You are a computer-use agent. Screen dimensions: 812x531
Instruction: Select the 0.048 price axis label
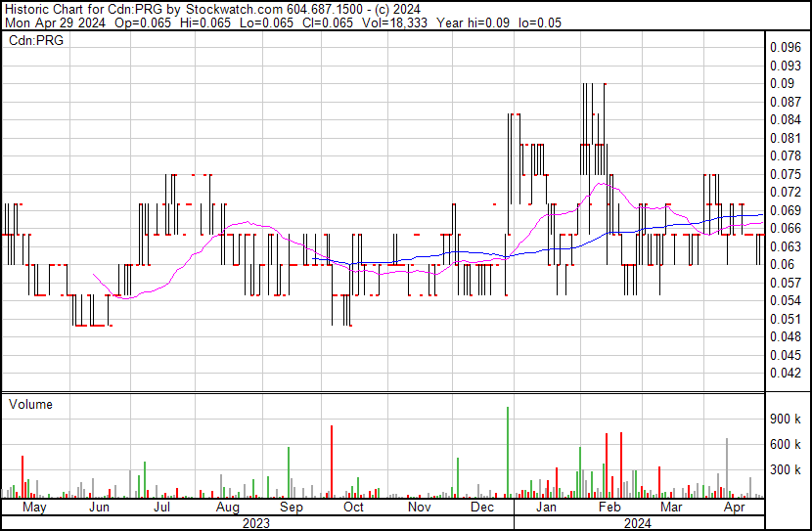coord(785,337)
